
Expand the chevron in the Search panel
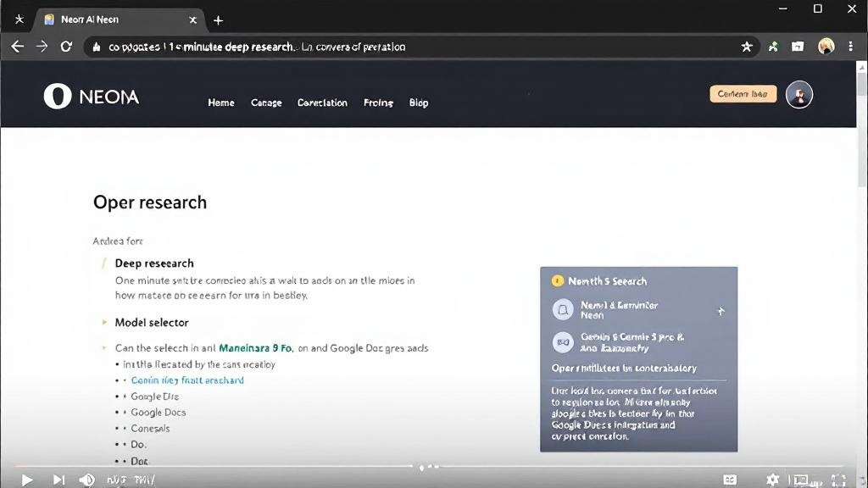pos(721,311)
